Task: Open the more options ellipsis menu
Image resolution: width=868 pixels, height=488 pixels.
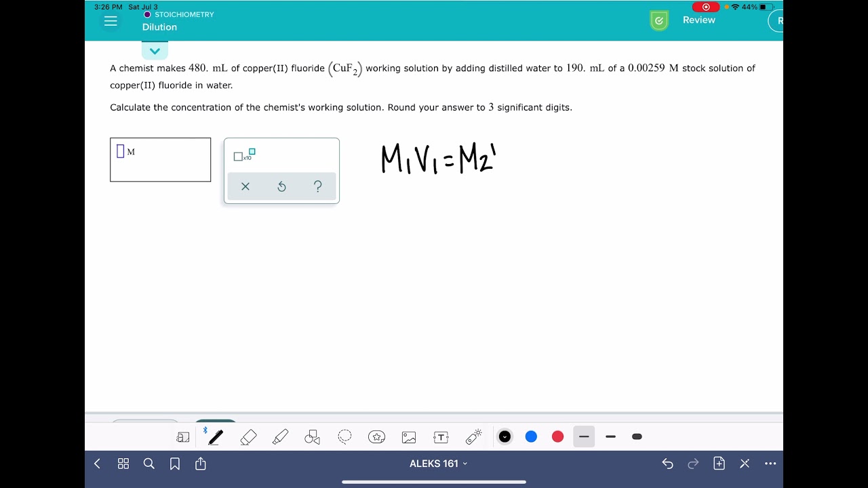Action: click(770, 464)
